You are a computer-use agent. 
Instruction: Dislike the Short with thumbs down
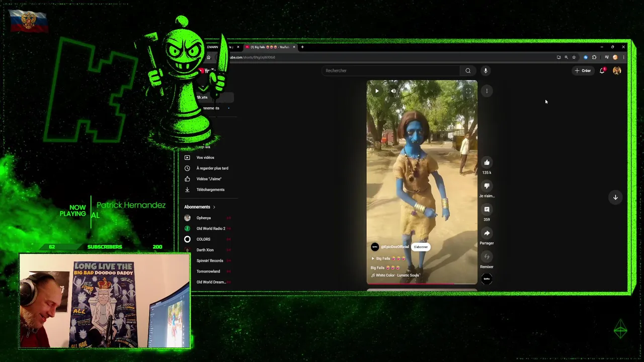click(487, 186)
